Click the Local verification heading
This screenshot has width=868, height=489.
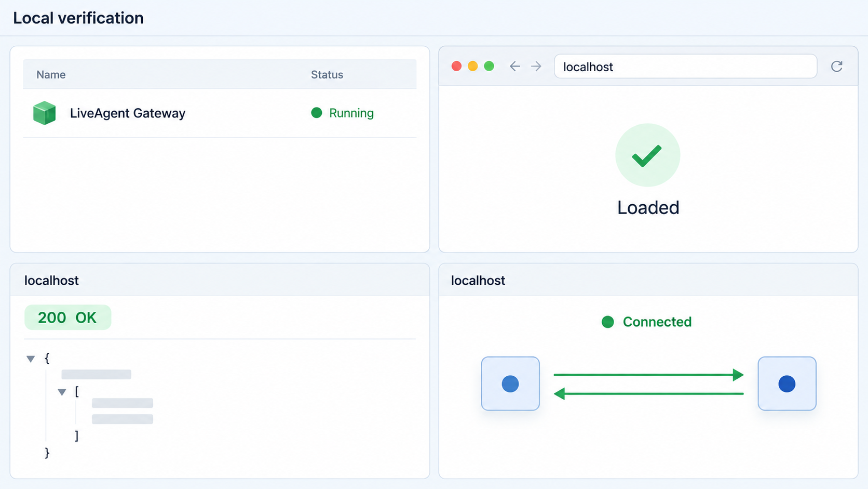point(78,18)
